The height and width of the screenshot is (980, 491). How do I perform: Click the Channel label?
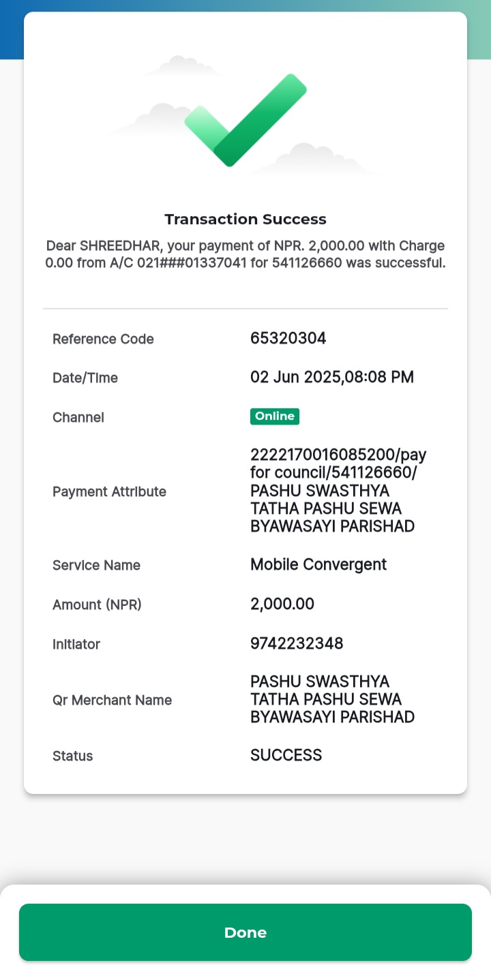click(x=78, y=417)
